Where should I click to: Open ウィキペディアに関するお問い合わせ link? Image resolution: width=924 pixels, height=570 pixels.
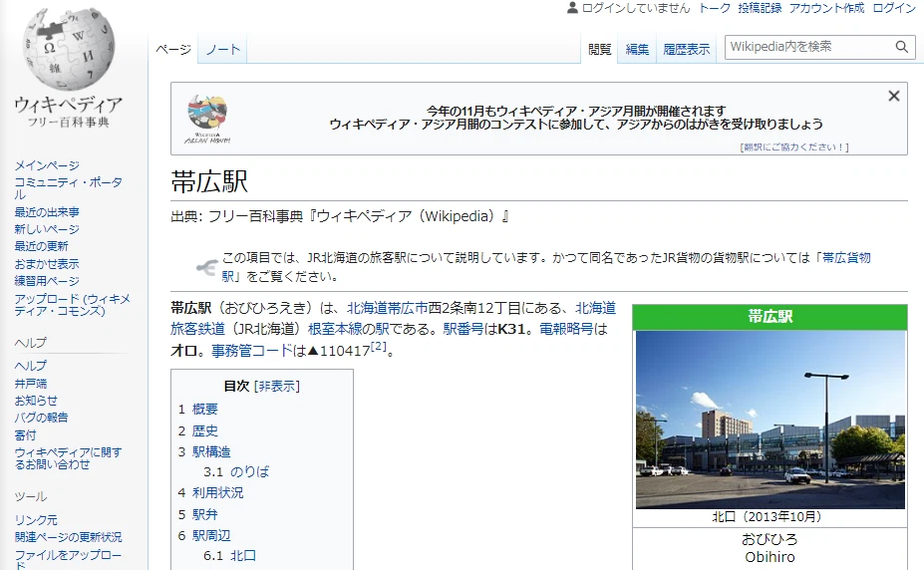[68, 458]
